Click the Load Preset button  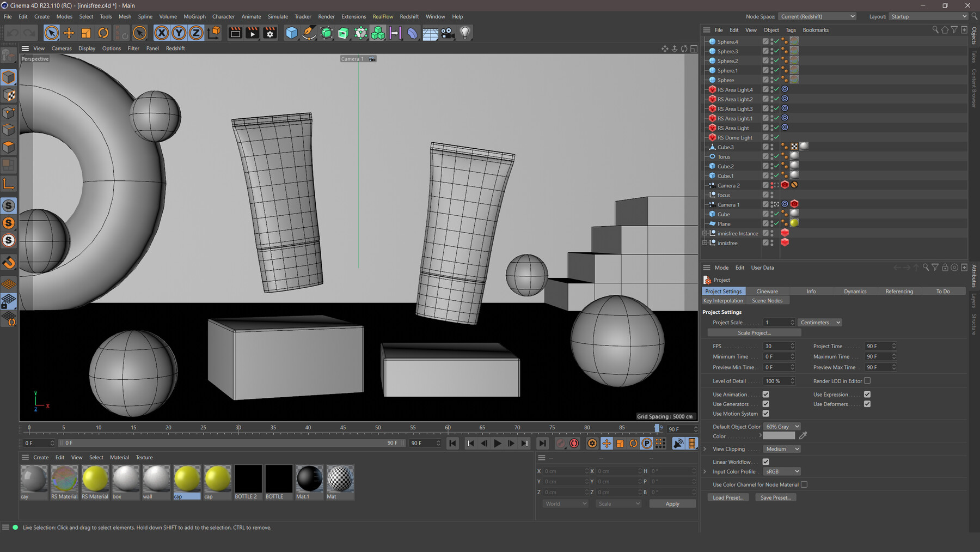tap(728, 497)
